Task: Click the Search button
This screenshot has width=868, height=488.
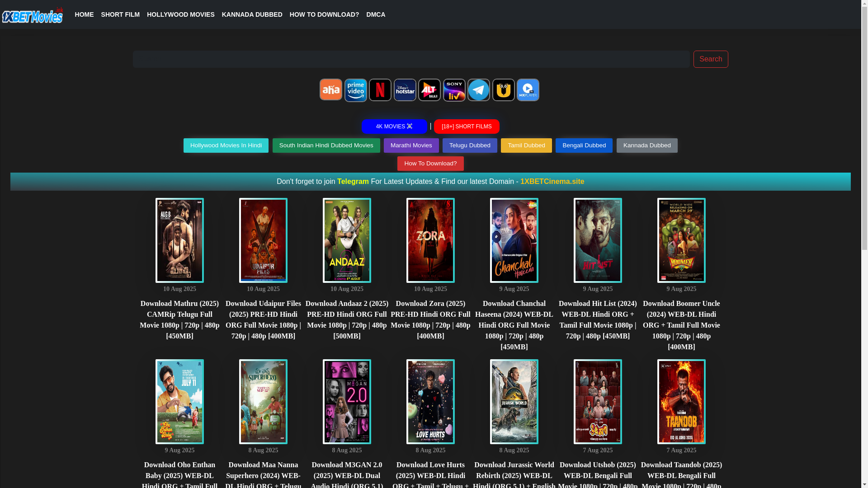Action: (x=711, y=59)
